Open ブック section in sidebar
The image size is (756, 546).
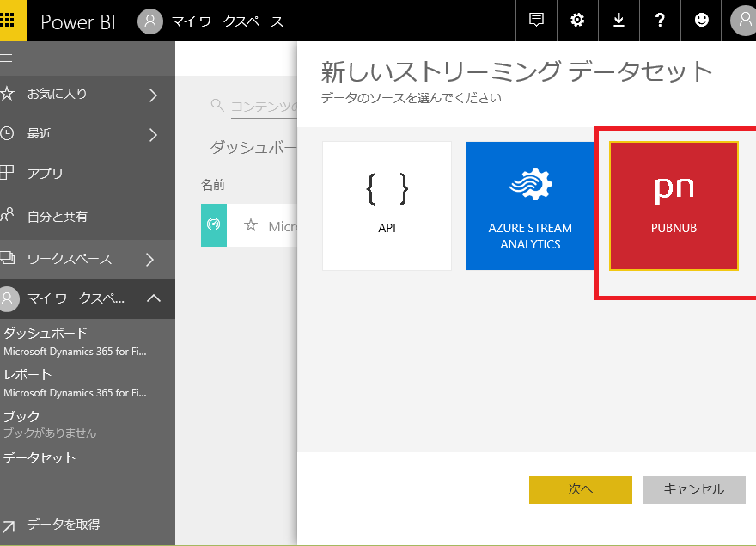(x=21, y=416)
